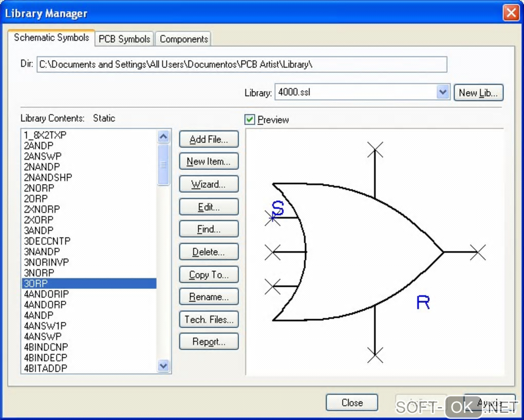524x420 pixels.
Task: Close Library Manager with red X
Action: (511, 13)
